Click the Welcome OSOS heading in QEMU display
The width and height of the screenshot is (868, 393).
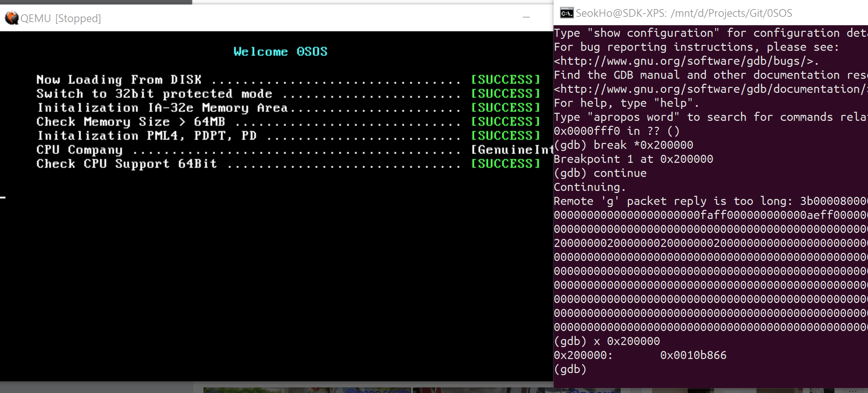[x=280, y=51]
